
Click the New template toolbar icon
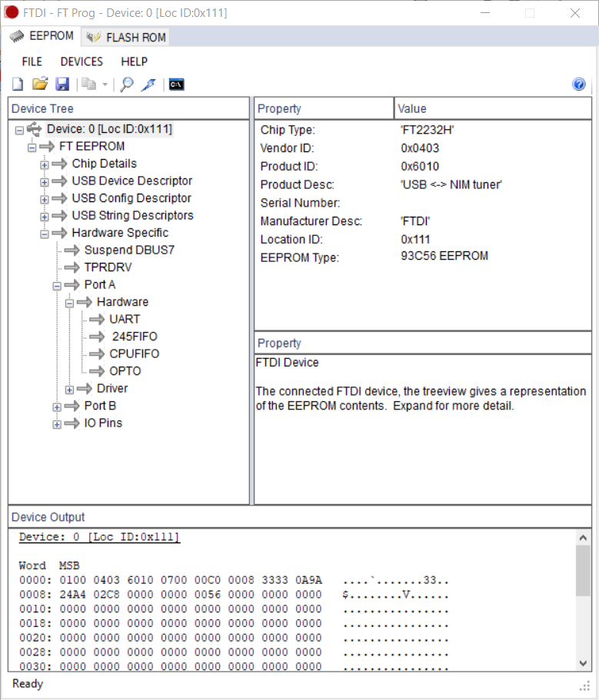(x=18, y=84)
